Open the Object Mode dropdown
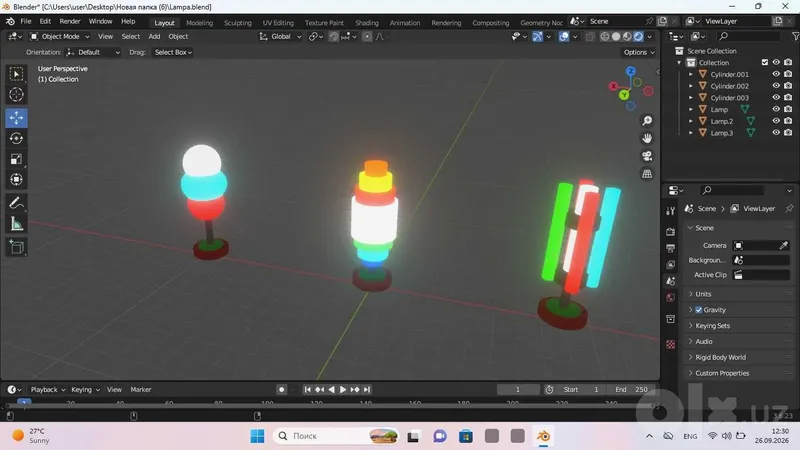Viewport: 800px width, 450px height. (x=59, y=36)
